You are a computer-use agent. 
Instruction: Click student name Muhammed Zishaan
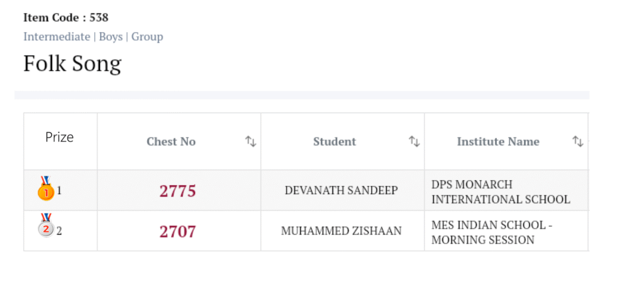pos(341,231)
